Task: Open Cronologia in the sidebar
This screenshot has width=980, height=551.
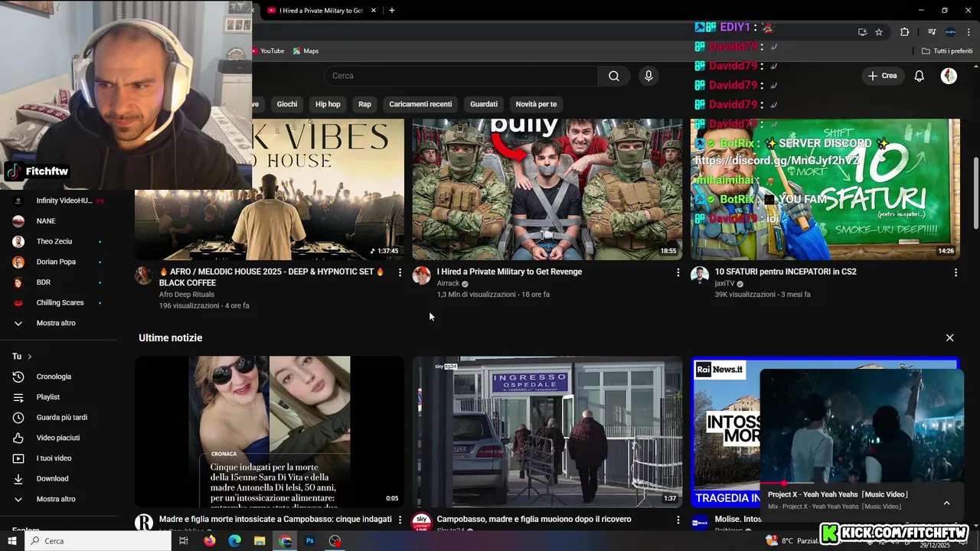Action: [x=54, y=377]
